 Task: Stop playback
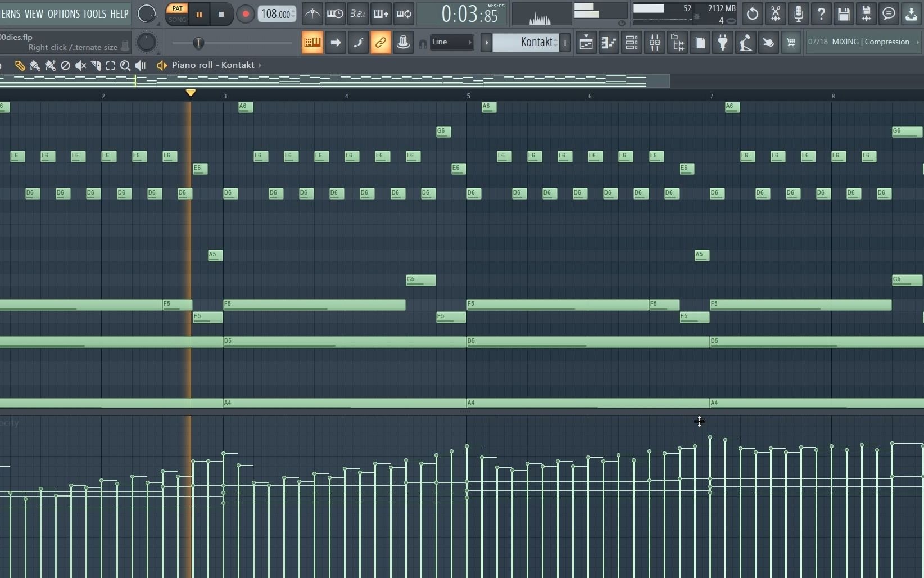coord(221,15)
